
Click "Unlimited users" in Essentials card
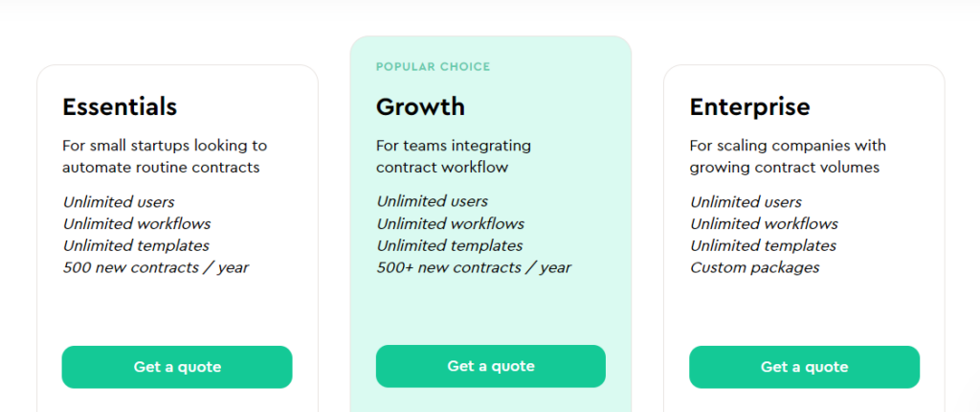pyautogui.click(x=119, y=201)
